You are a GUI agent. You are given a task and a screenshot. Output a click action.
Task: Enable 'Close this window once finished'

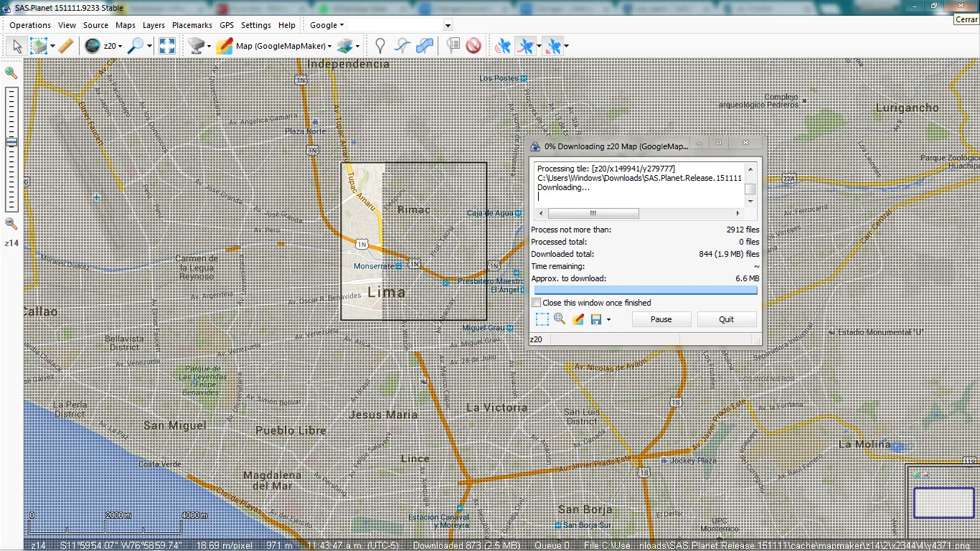pos(536,303)
